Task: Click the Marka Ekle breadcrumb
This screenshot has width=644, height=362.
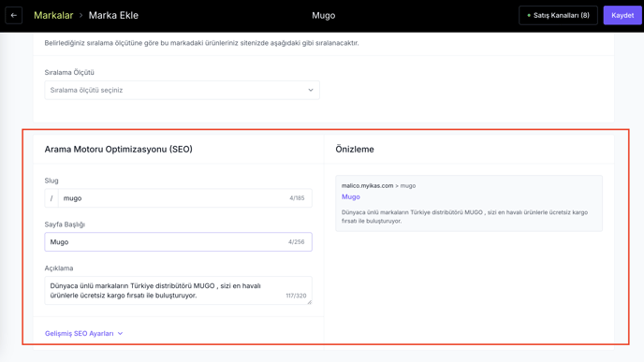Action: (113, 16)
